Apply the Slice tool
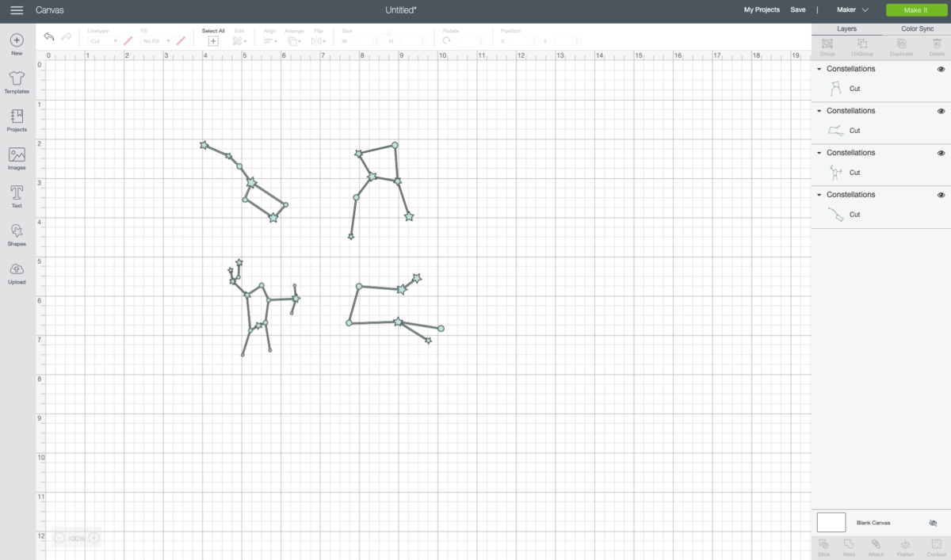The image size is (951, 560). (x=824, y=547)
